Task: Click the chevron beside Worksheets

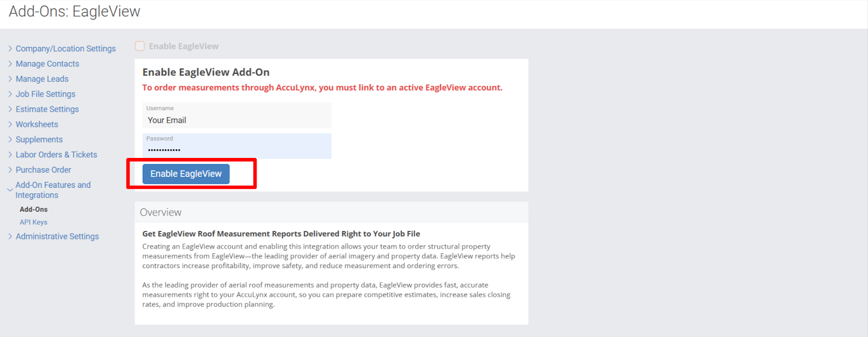Action: click(10, 124)
